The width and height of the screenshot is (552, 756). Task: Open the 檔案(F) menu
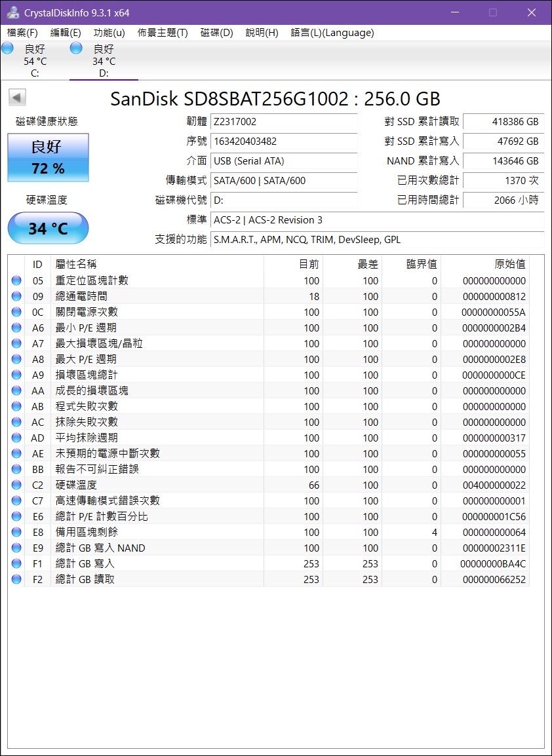[x=22, y=33]
